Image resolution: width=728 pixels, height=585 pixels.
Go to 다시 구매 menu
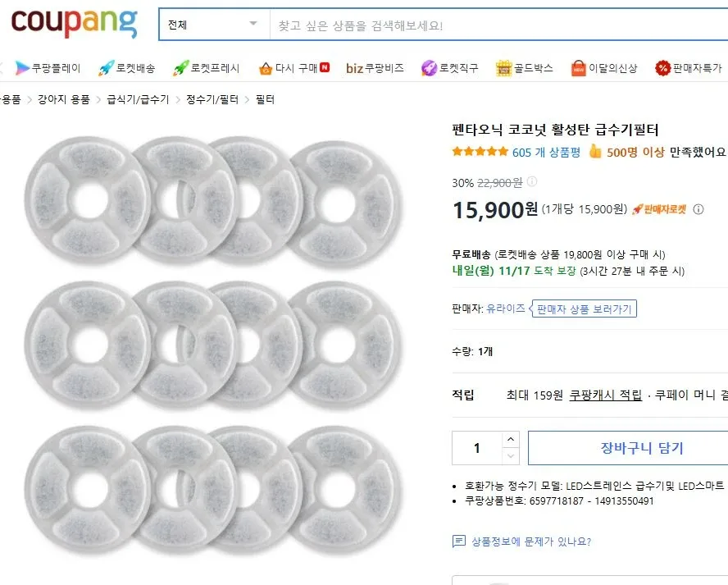pos(293,68)
